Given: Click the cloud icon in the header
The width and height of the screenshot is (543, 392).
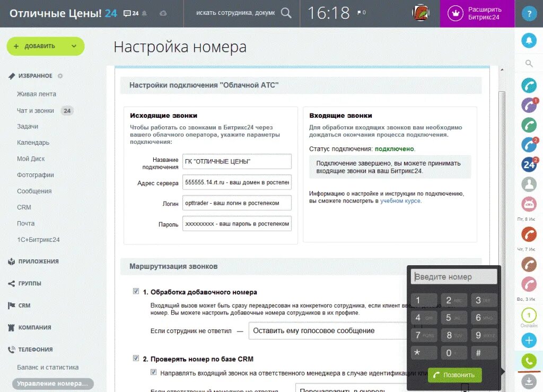Looking at the screenshot, I should [163, 13].
